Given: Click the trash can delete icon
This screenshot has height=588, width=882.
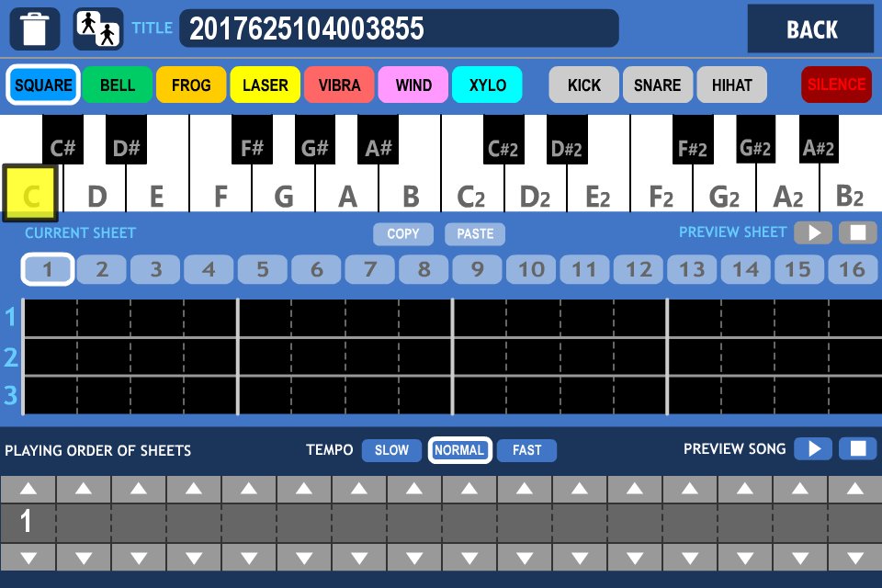Looking at the screenshot, I should 35,28.
